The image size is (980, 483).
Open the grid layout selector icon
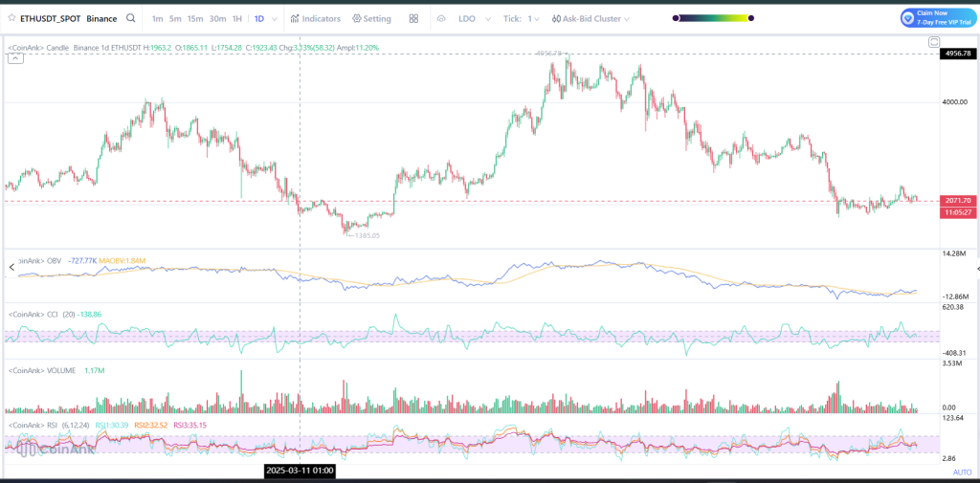tap(413, 18)
